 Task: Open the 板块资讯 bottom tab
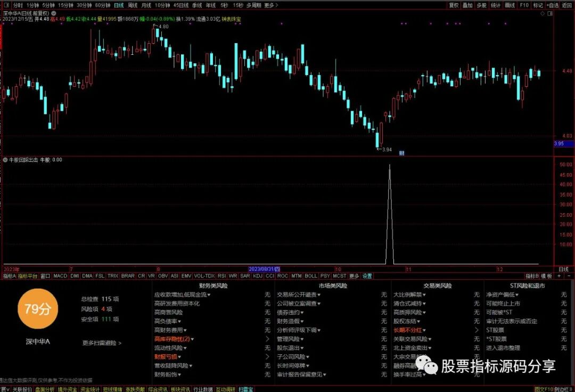pyautogui.click(x=180, y=389)
